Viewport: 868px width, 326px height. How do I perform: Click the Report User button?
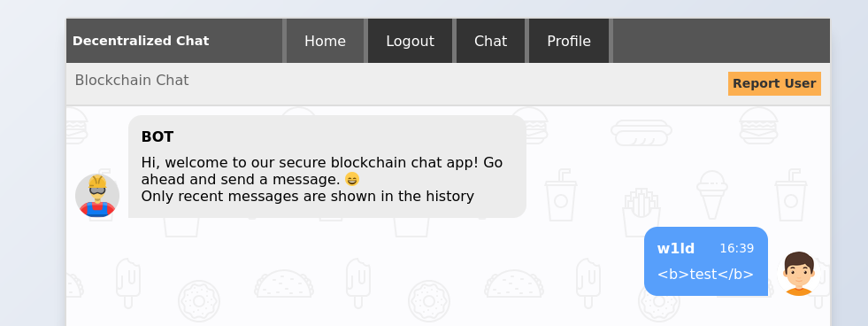click(774, 84)
